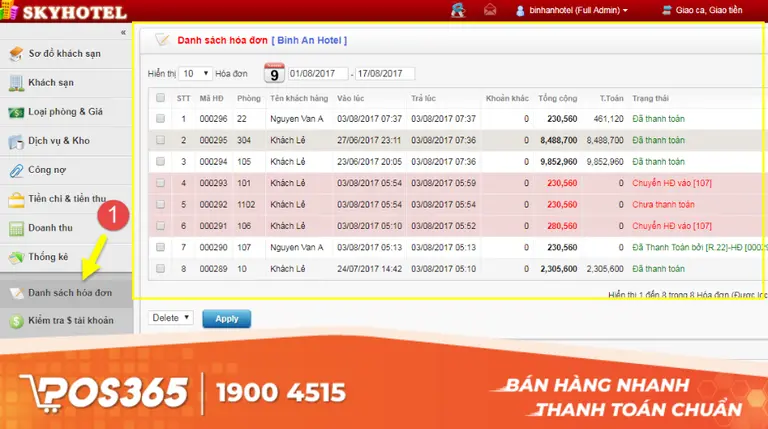The width and height of the screenshot is (768, 429).
Task: Click the support agent icon in header
Action: pos(458,10)
